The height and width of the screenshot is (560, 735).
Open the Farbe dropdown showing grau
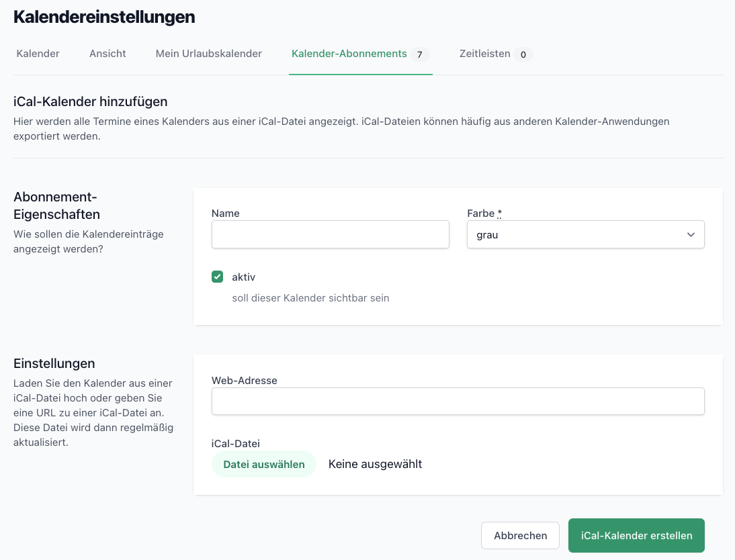[x=585, y=235]
